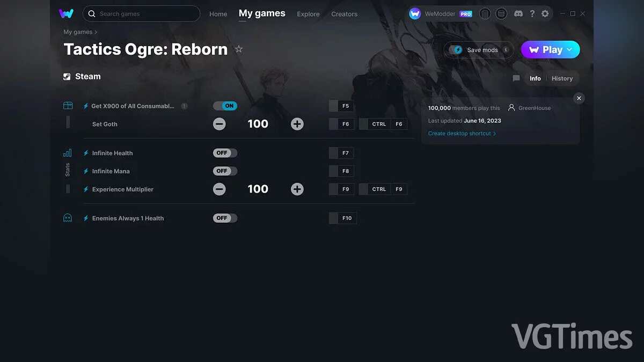Click the Save mods info icon
The image size is (644, 362).
coord(506,50)
